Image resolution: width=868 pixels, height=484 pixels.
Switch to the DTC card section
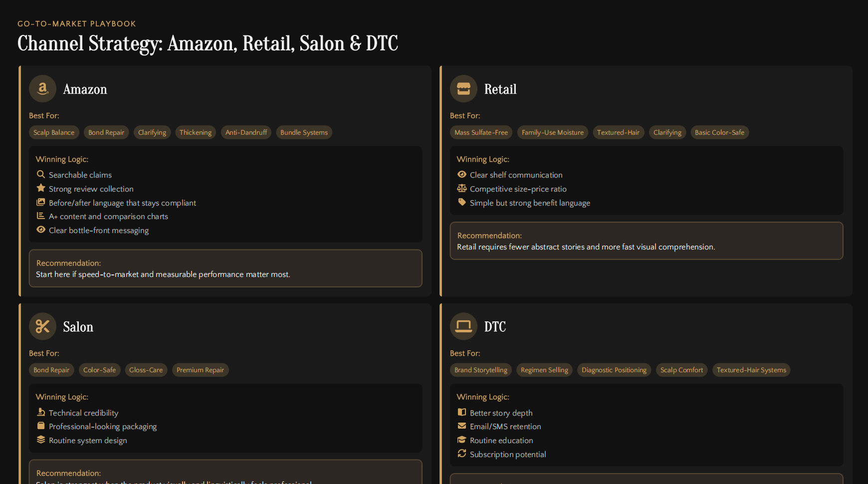495,326
